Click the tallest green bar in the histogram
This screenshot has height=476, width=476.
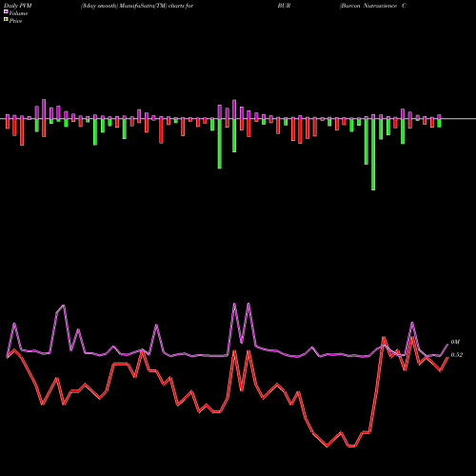[x=373, y=154]
